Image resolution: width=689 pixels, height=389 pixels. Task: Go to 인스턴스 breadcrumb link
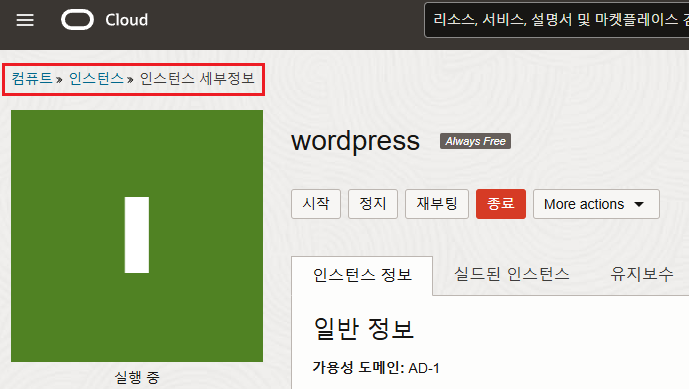tap(96, 78)
